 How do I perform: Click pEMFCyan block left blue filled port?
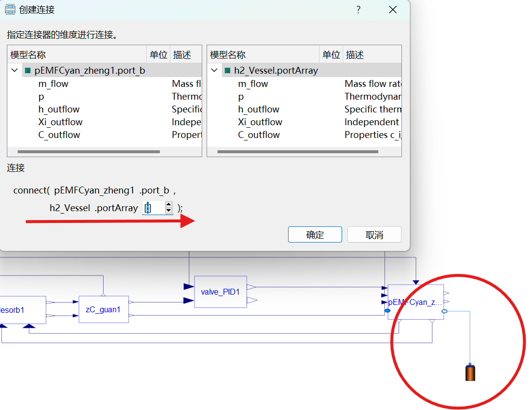point(387,310)
